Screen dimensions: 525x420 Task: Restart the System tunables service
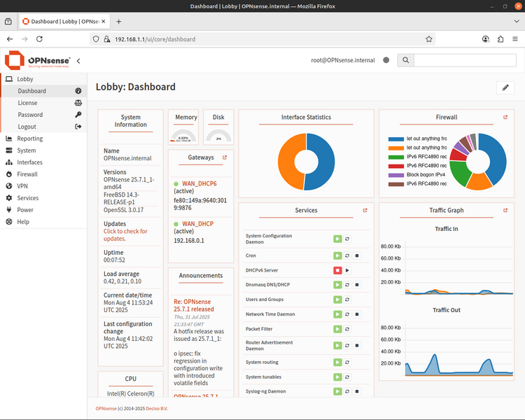coord(347,377)
